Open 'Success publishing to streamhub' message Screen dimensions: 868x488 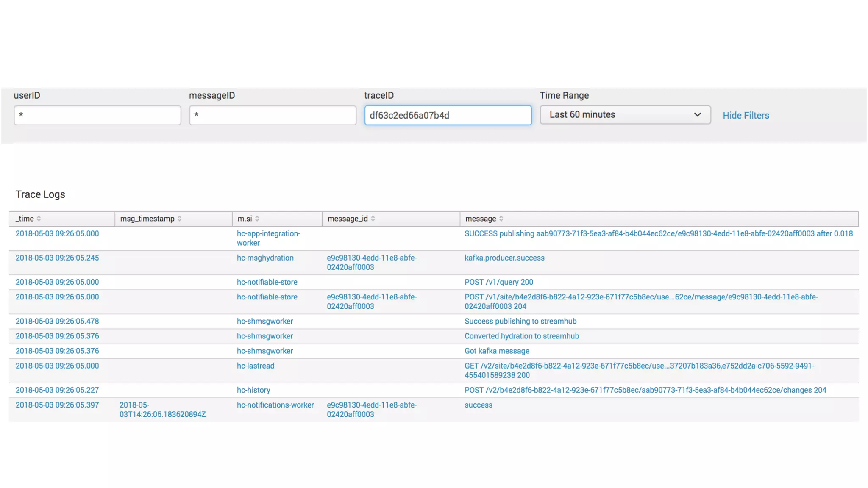click(x=520, y=321)
